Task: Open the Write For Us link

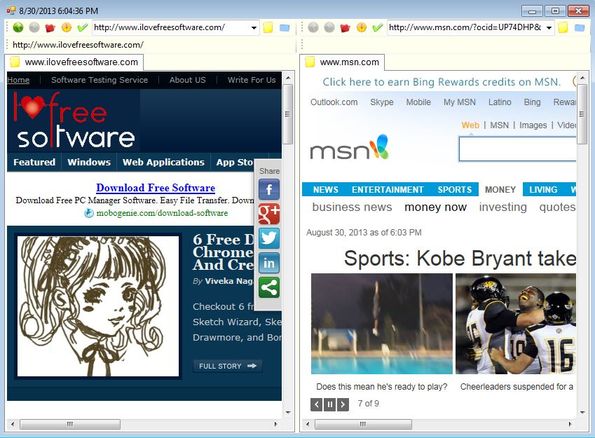Action: pyautogui.click(x=252, y=80)
